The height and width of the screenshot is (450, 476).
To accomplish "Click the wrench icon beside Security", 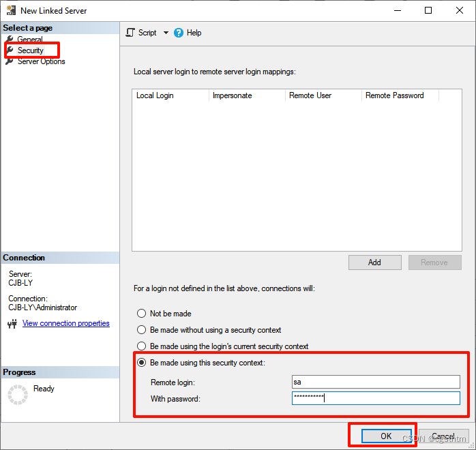I will point(10,50).
